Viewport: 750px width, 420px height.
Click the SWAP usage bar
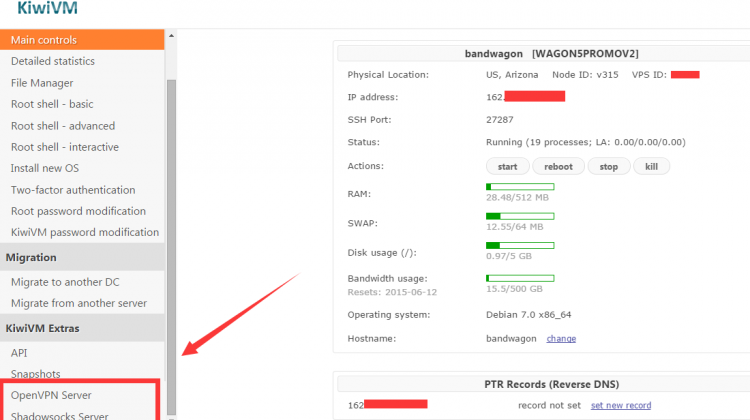(520, 216)
